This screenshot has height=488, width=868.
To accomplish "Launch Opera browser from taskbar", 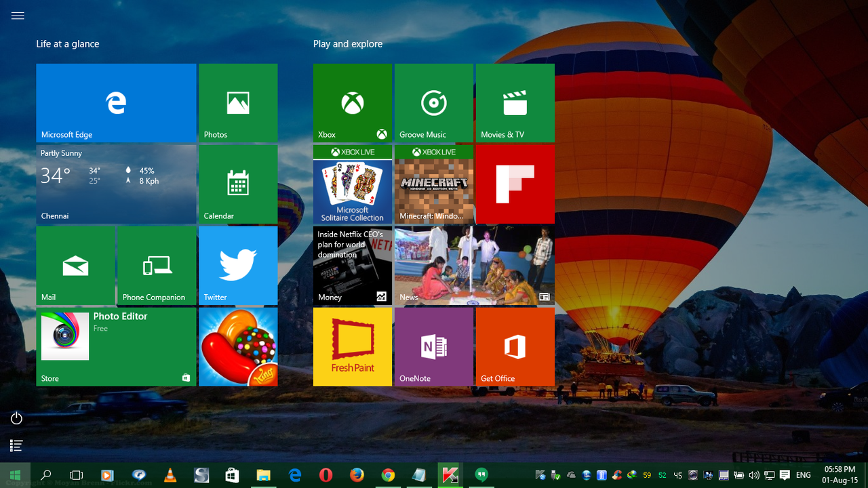I will 325,476.
